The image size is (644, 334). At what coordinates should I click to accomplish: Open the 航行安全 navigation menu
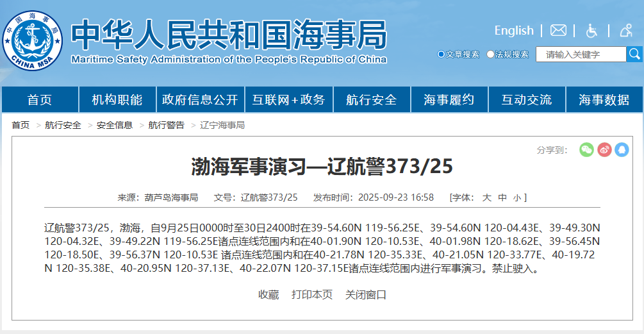click(x=371, y=100)
